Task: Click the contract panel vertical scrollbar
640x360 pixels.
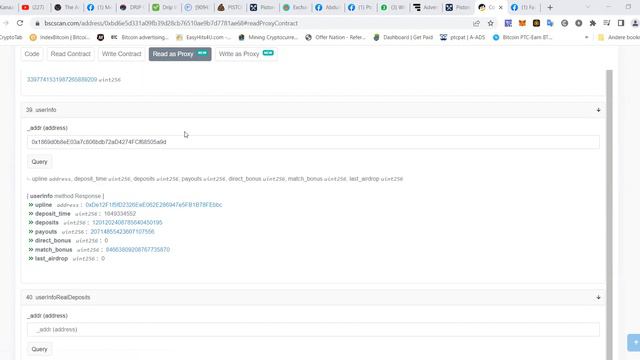Action: pyautogui.click(x=609, y=214)
